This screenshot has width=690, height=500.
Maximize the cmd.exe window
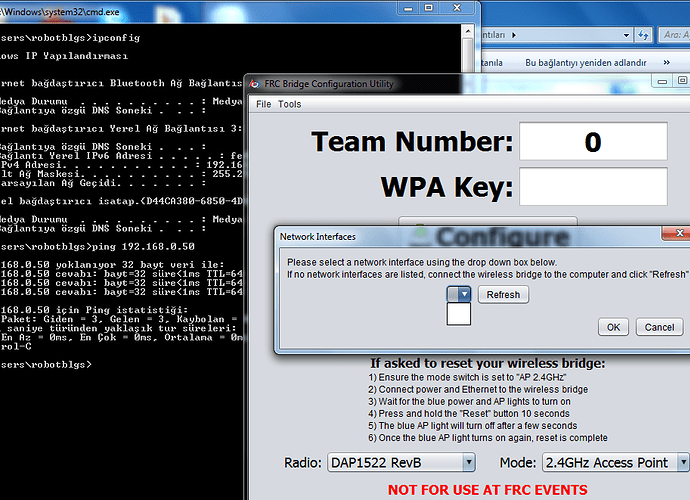[x=429, y=8]
